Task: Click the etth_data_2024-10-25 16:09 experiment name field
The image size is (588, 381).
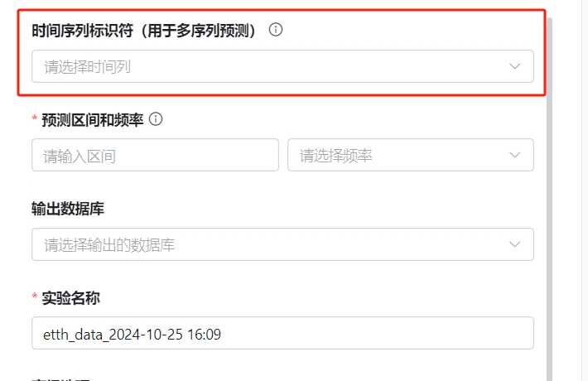Action: (282, 333)
